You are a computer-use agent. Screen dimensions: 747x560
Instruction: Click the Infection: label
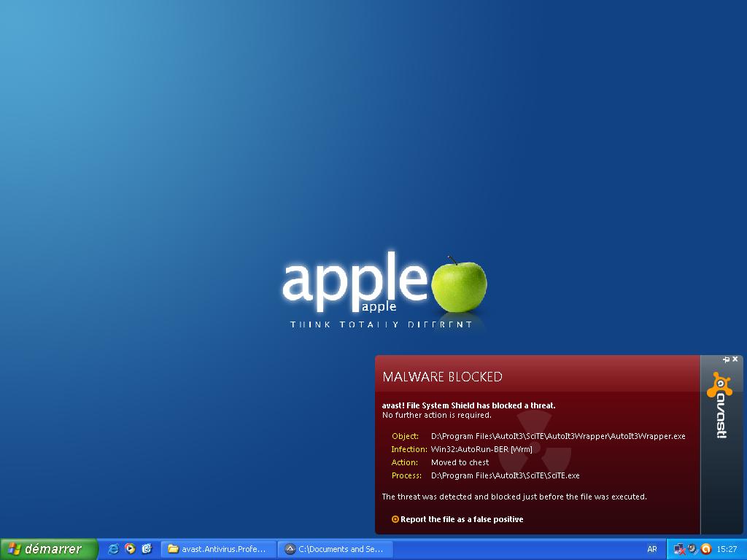[x=409, y=449]
